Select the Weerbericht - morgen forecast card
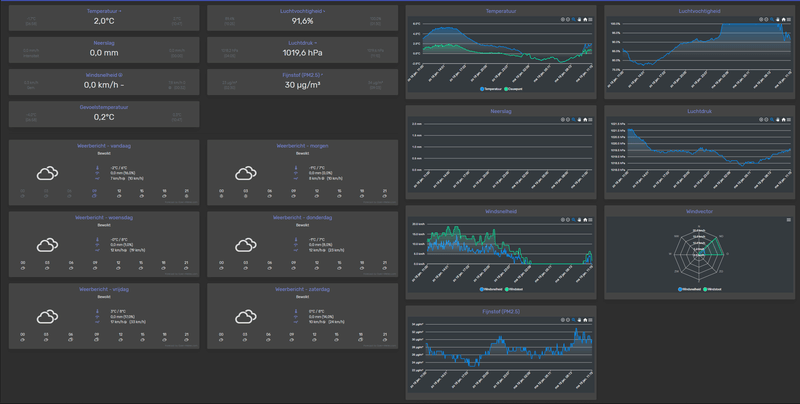 coord(303,172)
